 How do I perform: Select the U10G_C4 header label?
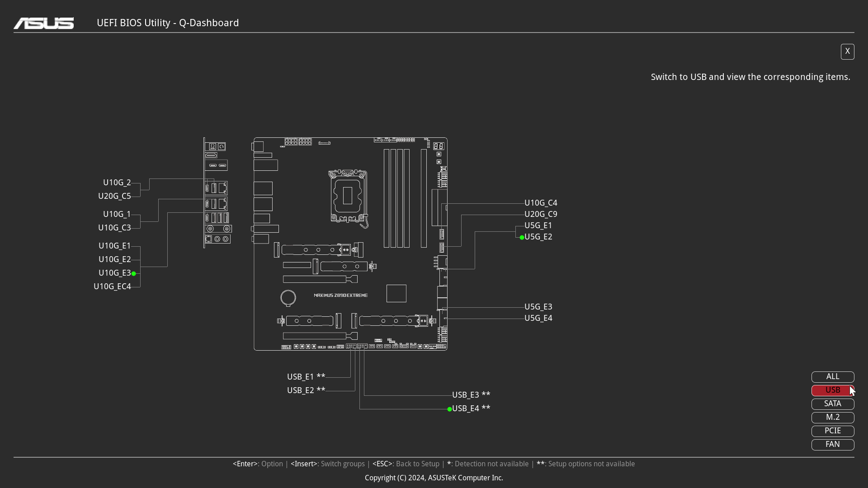(x=541, y=203)
